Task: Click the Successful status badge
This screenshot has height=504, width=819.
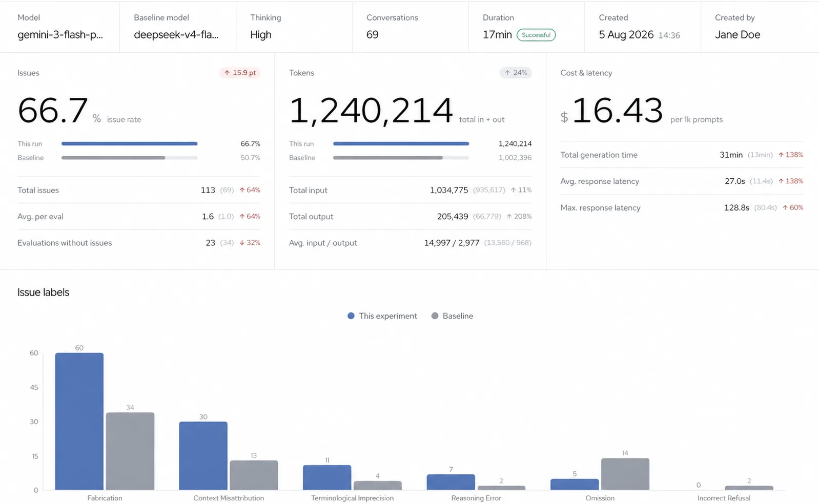Action: click(536, 35)
